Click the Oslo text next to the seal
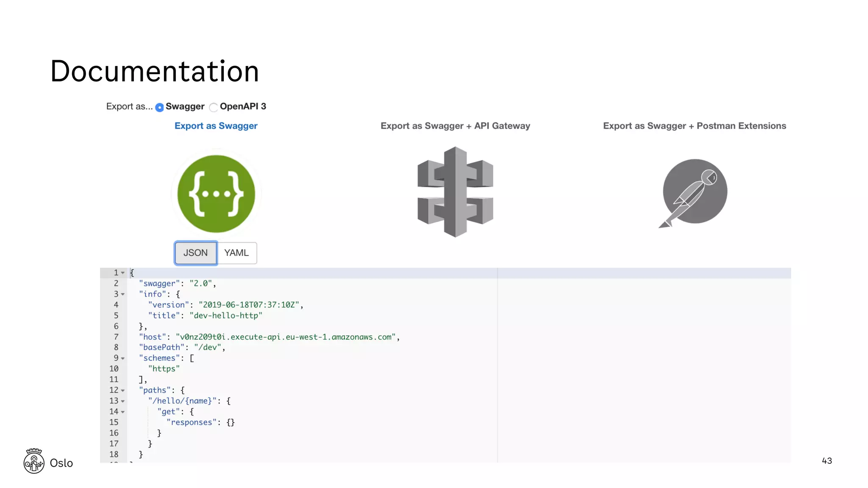868x488 pixels. click(61, 463)
